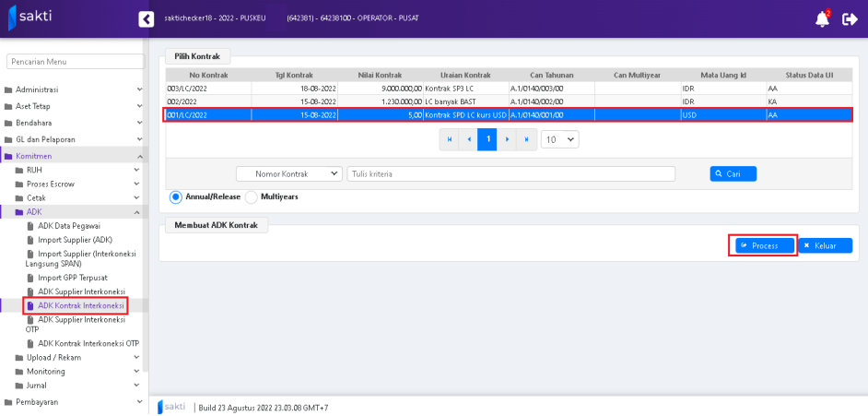
Task: Click the notification bell icon
Action: pyautogui.click(x=822, y=19)
